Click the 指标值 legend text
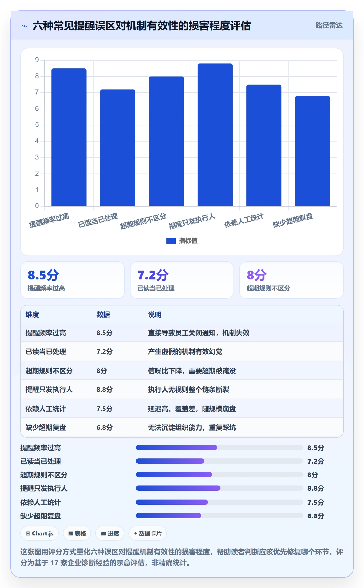 [188, 241]
